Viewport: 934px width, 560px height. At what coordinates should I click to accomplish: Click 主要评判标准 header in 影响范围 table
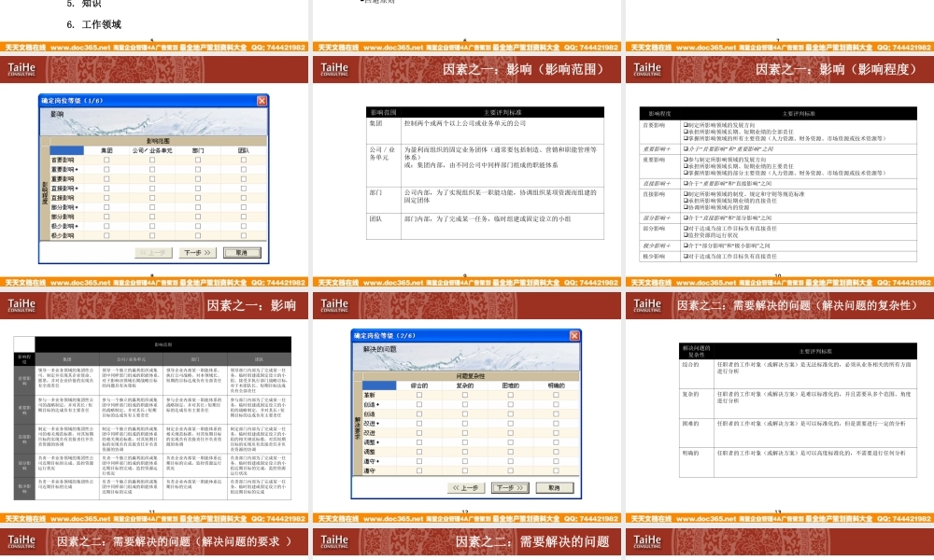pyautogui.click(x=502, y=112)
